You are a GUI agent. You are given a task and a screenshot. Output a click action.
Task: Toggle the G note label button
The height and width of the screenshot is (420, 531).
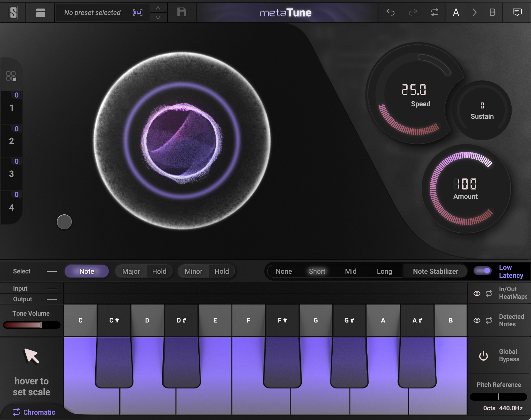coord(316,320)
